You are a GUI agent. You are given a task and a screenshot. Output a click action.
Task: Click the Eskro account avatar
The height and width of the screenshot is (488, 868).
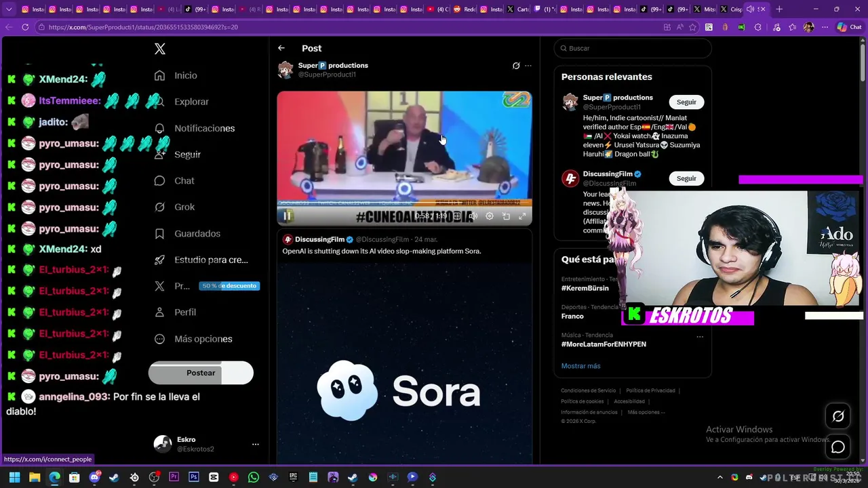click(x=163, y=444)
